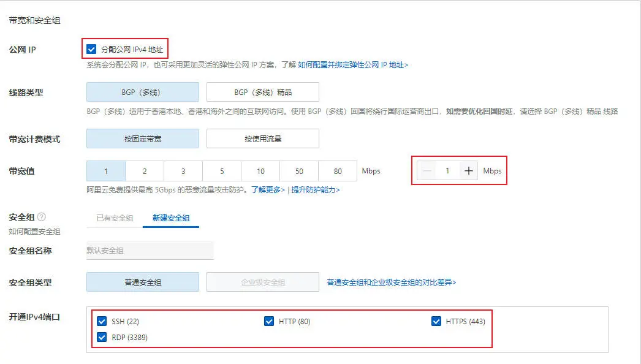Increase bandwidth with the plus stepper

pos(468,171)
